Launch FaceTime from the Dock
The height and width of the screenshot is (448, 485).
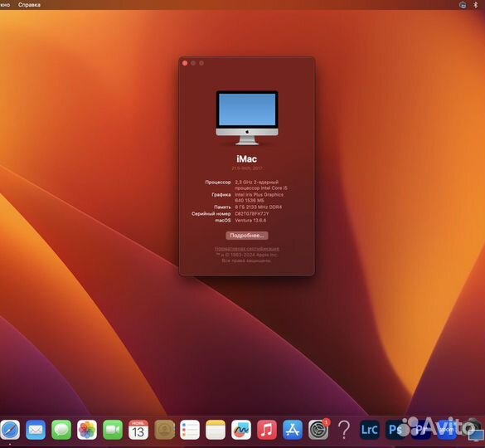click(x=113, y=430)
